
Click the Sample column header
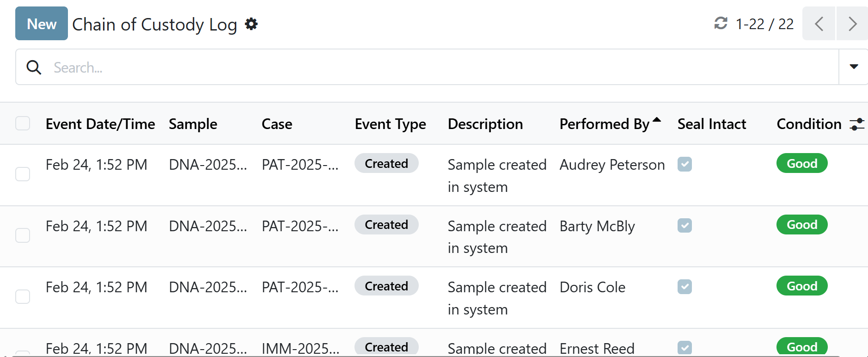click(x=193, y=124)
